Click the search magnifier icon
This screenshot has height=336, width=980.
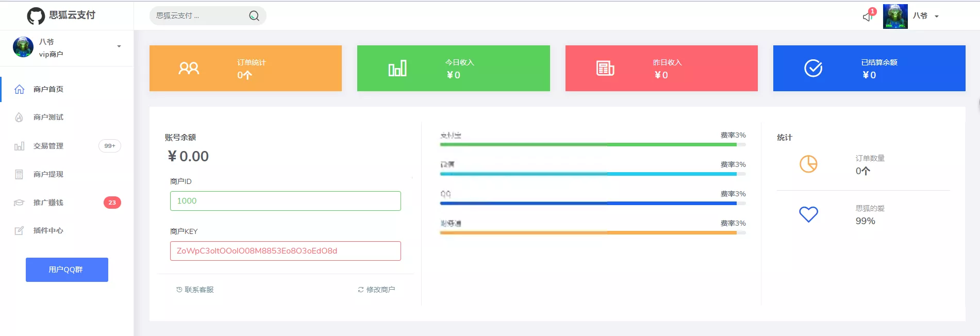coord(254,16)
